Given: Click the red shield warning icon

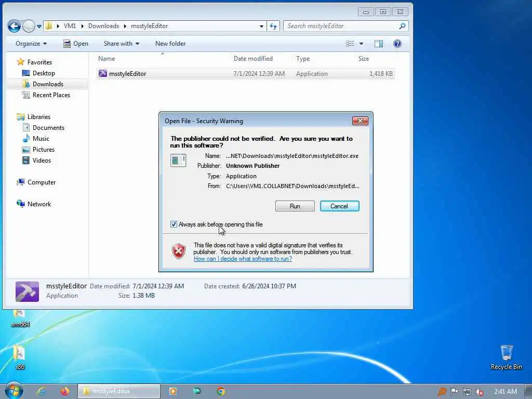Looking at the screenshot, I should [179, 251].
